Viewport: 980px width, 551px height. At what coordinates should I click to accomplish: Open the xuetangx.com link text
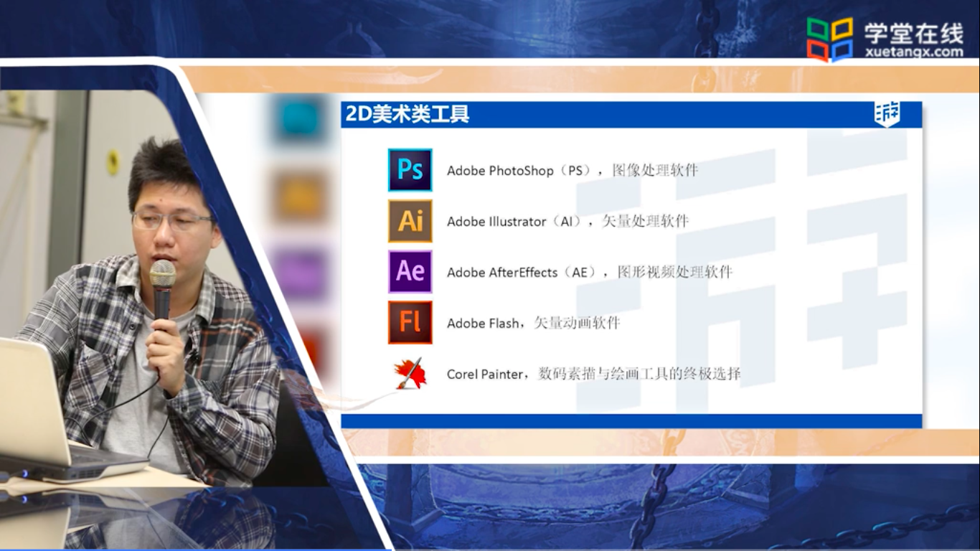click(915, 52)
